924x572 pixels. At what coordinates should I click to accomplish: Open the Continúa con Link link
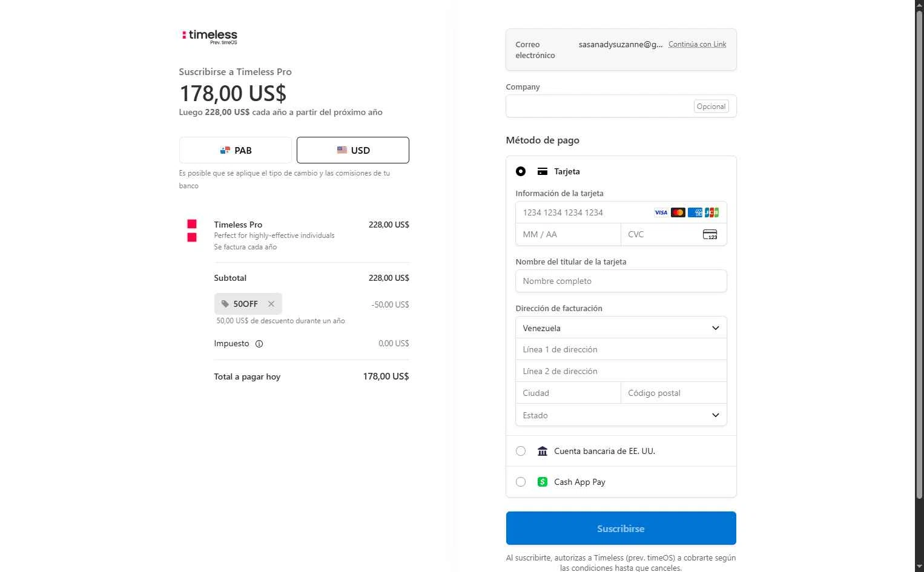point(697,44)
